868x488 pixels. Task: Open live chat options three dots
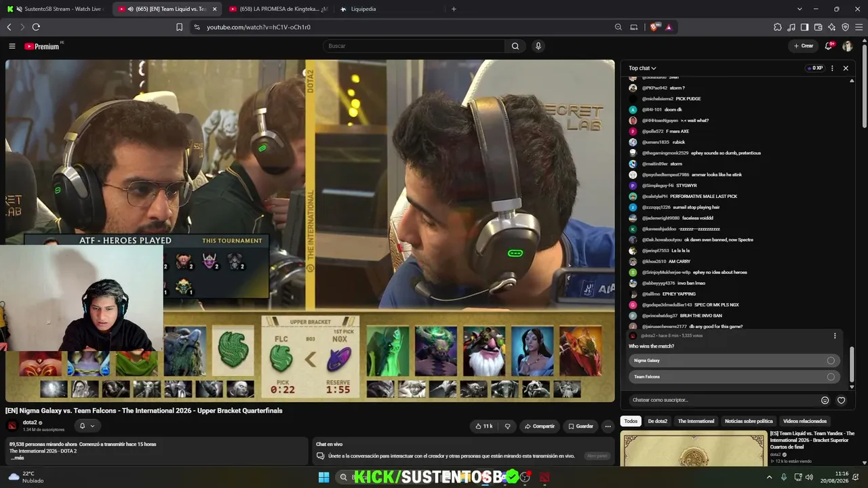pyautogui.click(x=832, y=68)
